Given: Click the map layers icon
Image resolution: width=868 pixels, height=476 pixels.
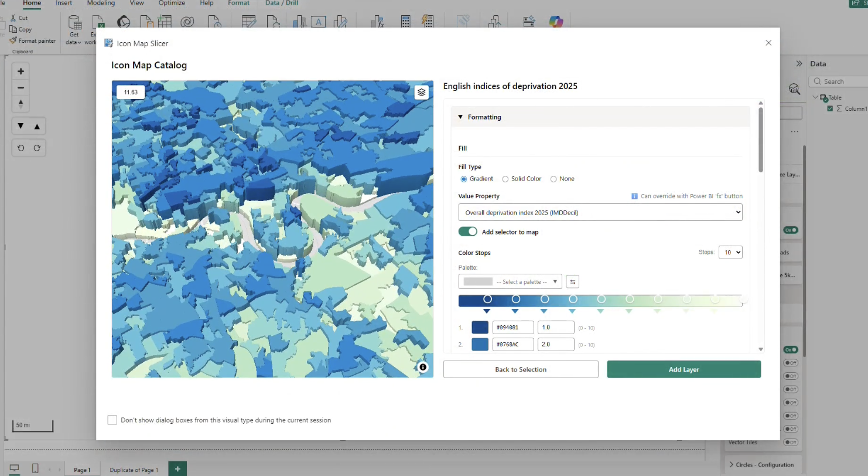Looking at the screenshot, I should point(421,93).
